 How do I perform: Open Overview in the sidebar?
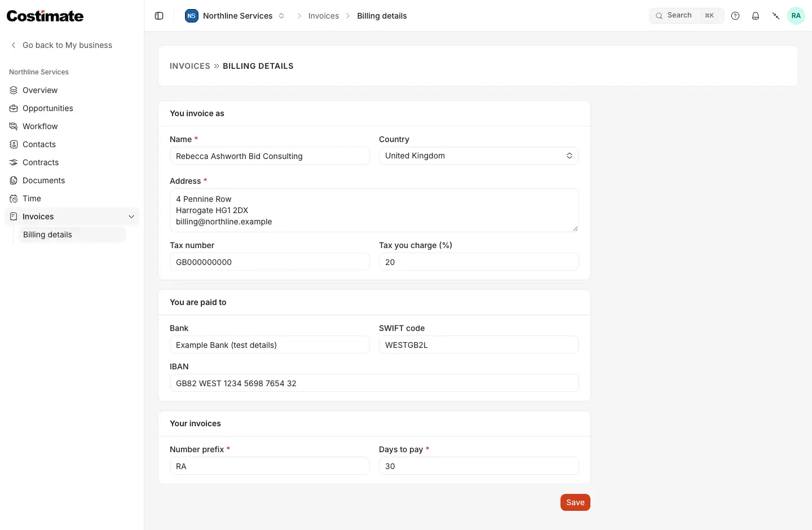coord(72,90)
